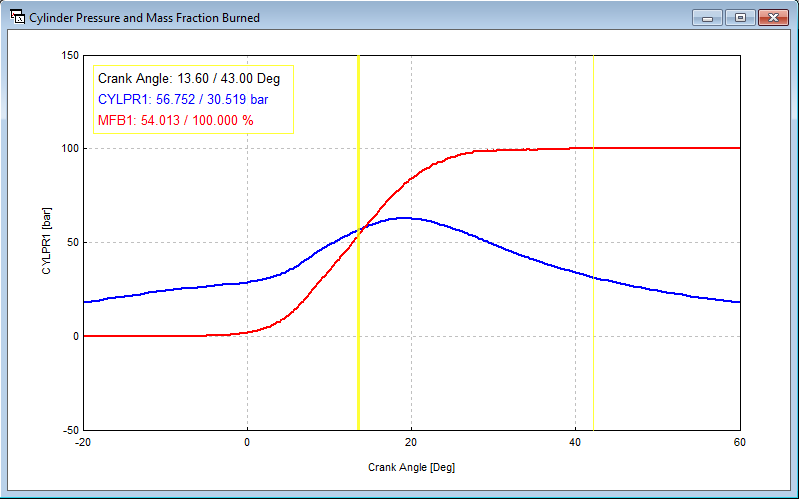Minimize the Cylinder Pressure chart window
This screenshot has width=799, height=499.
point(707,17)
